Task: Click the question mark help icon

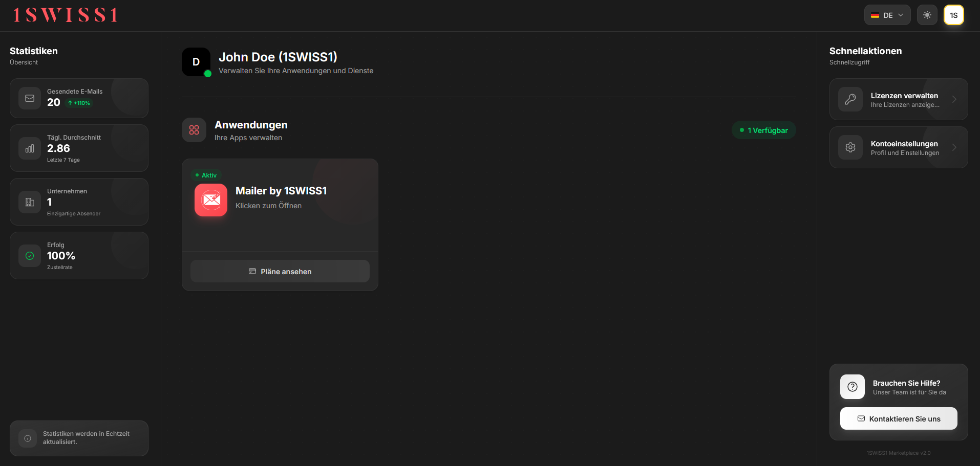Action: click(853, 387)
